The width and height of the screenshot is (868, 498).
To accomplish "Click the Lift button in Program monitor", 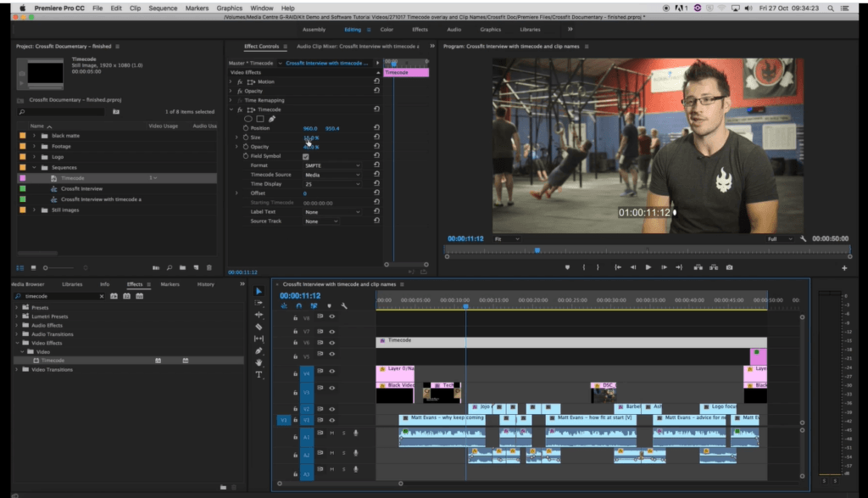I will click(x=698, y=267).
